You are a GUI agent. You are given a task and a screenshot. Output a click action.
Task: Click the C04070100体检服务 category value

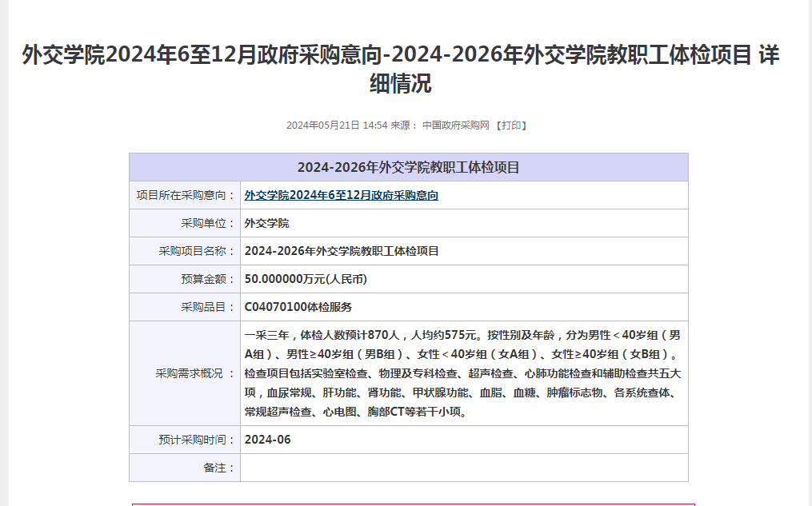click(298, 307)
